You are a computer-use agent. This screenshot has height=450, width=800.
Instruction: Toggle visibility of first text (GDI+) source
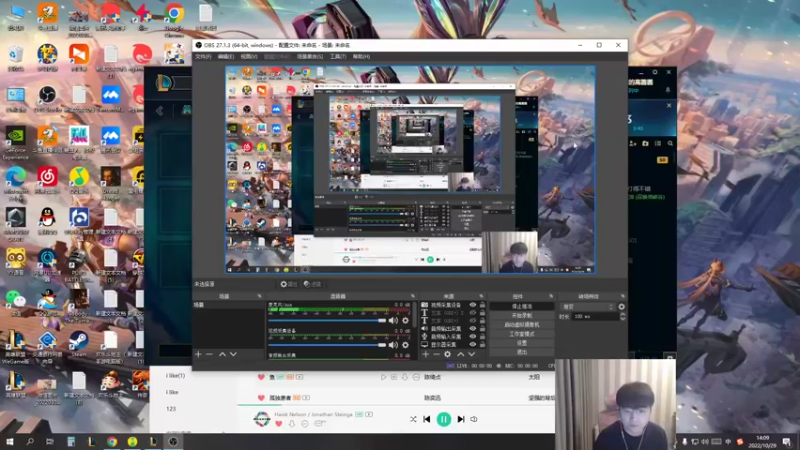[473, 313]
